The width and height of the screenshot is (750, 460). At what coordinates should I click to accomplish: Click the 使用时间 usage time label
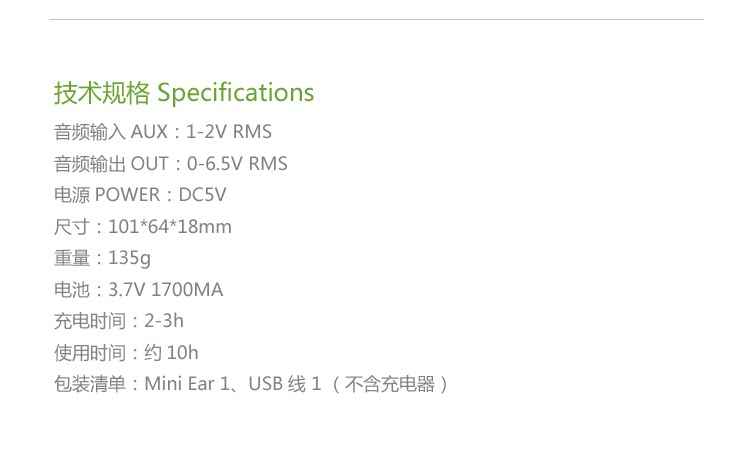(91, 353)
